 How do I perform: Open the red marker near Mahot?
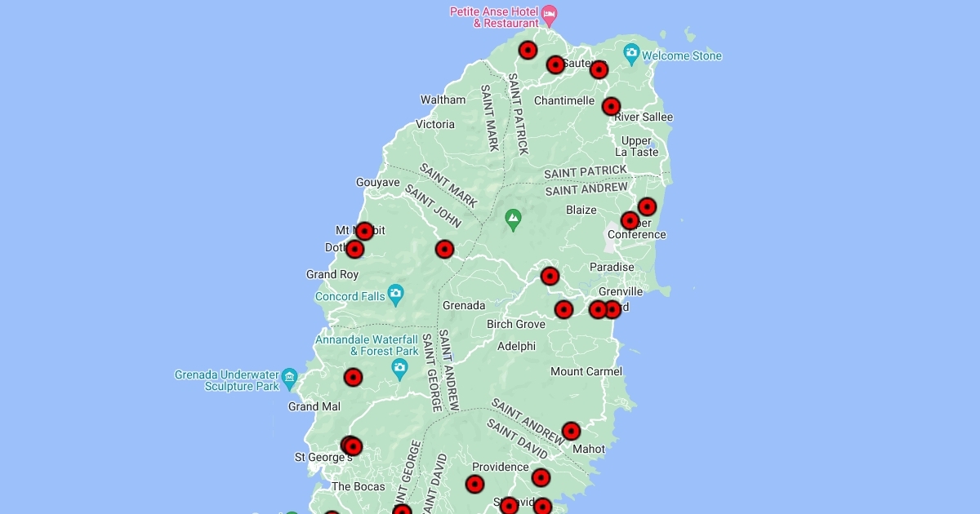(x=571, y=431)
